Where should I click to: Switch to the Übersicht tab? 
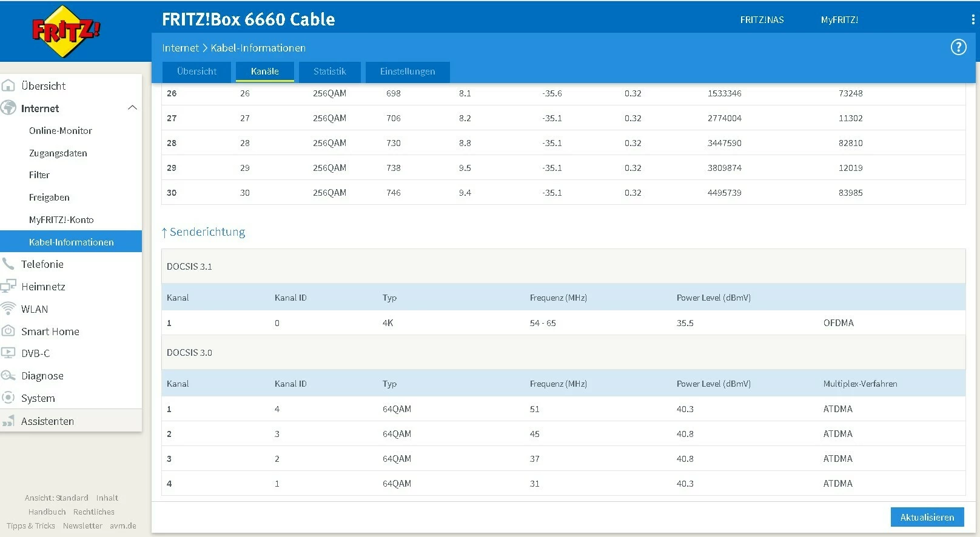pos(196,72)
